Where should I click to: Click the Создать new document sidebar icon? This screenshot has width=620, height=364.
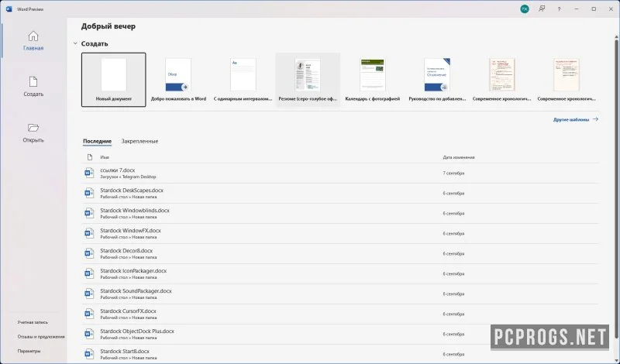pos(33,82)
